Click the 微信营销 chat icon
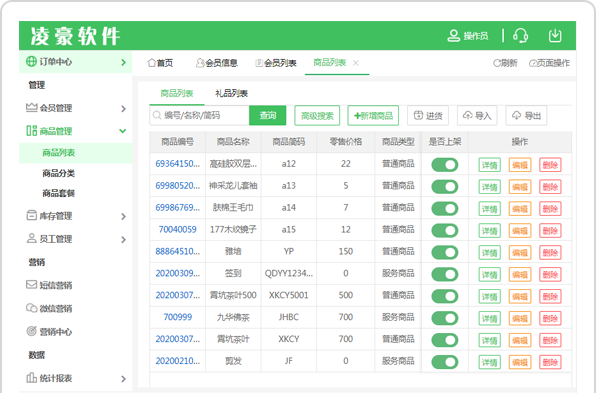The width and height of the screenshot is (596, 393). [x=31, y=308]
